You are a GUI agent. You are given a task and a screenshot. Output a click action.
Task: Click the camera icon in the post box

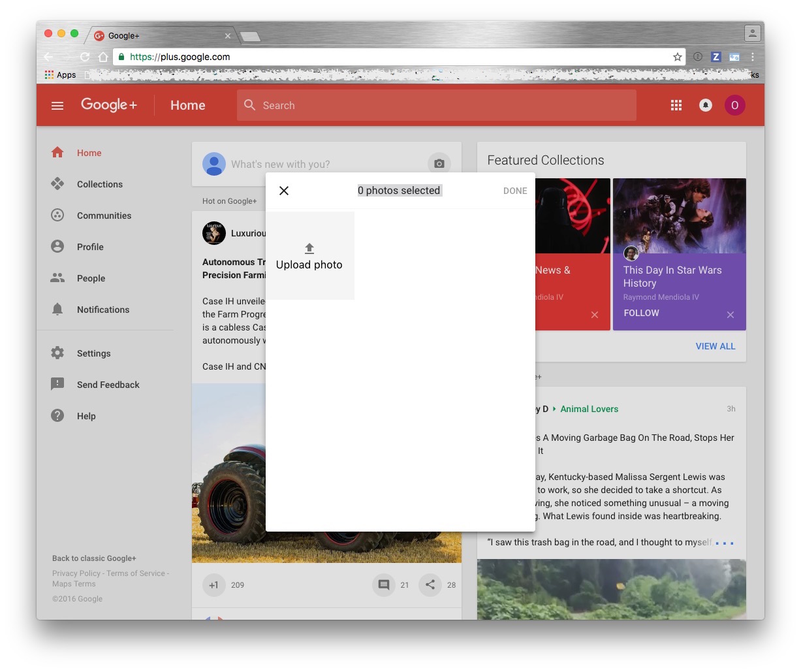coord(439,164)
